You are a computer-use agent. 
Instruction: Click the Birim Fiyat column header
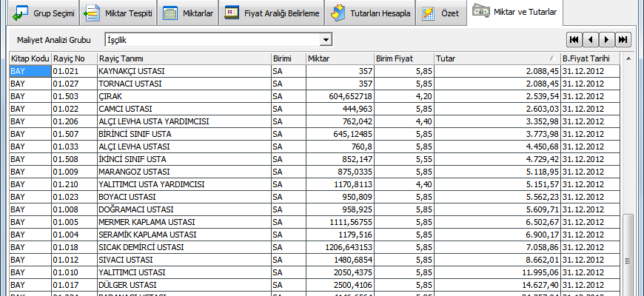403,58
